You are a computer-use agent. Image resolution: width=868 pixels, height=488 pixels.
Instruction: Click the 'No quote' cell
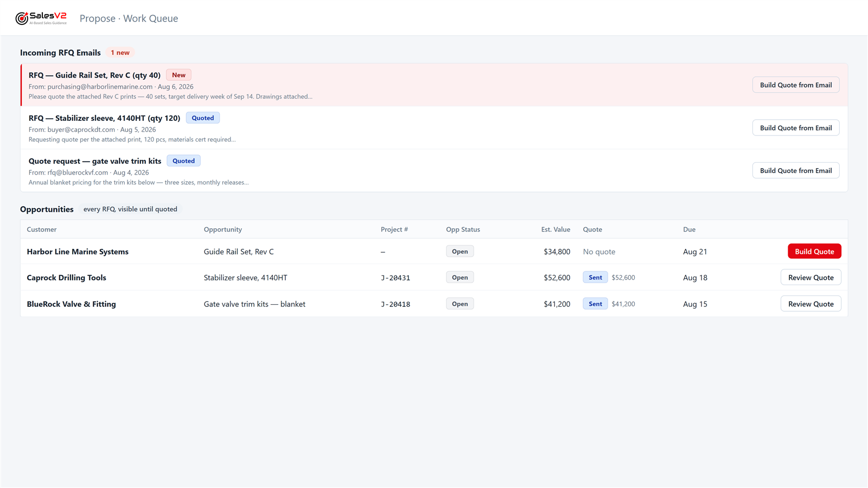(599, 252)
